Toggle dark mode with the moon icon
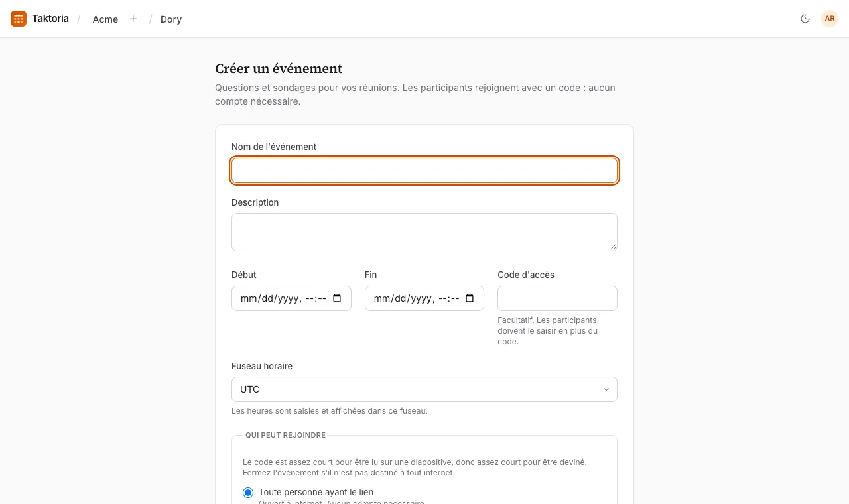This screenshot has height=504, width=849. point(805,19)
